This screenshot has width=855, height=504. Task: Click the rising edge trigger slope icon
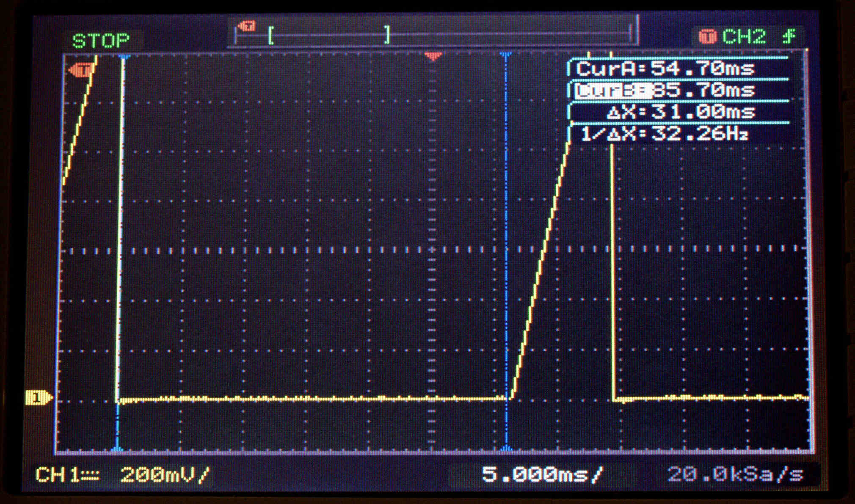[x=789, y=37]
